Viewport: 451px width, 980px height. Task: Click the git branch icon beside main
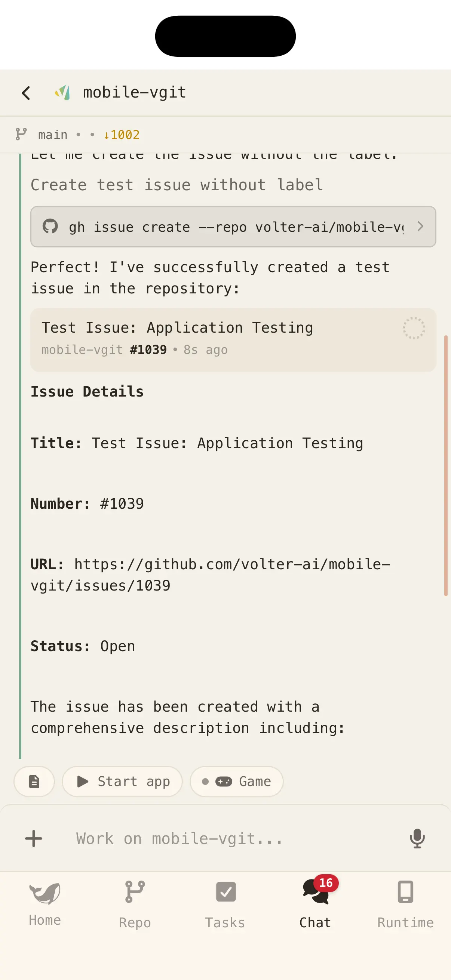(x=22, y=134)
